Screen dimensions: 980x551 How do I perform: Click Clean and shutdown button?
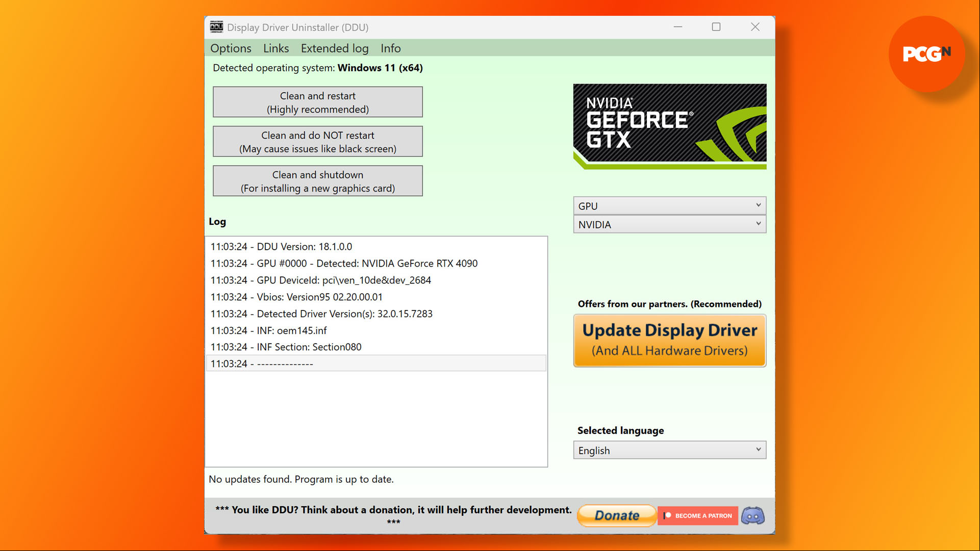(317, 181)
